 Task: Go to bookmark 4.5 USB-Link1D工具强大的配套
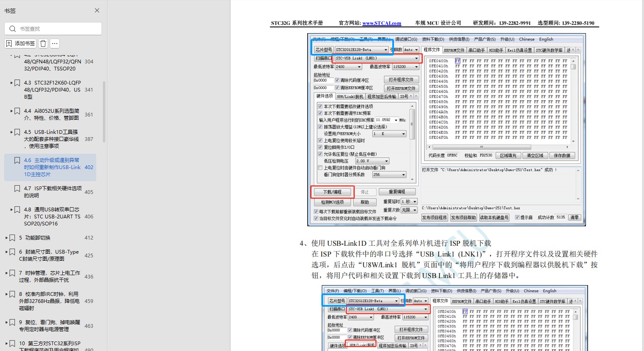click(x=51, y=139)
